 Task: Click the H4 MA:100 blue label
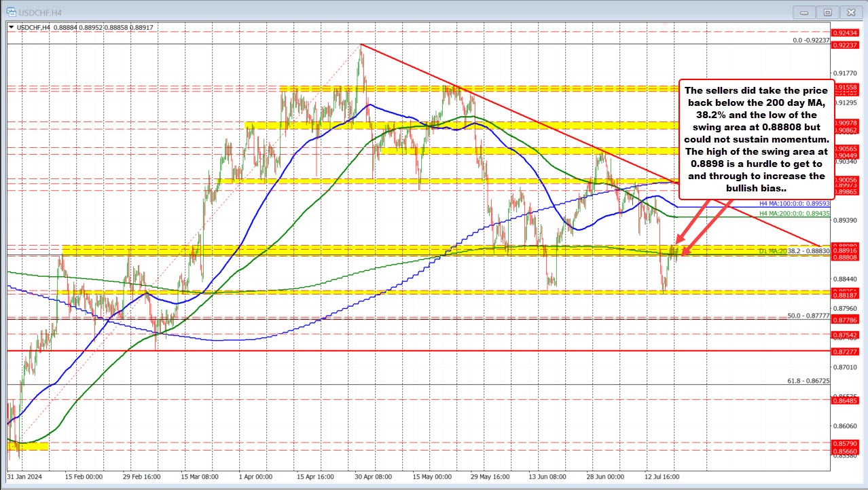pyautogui.click(x=795, y=202)
